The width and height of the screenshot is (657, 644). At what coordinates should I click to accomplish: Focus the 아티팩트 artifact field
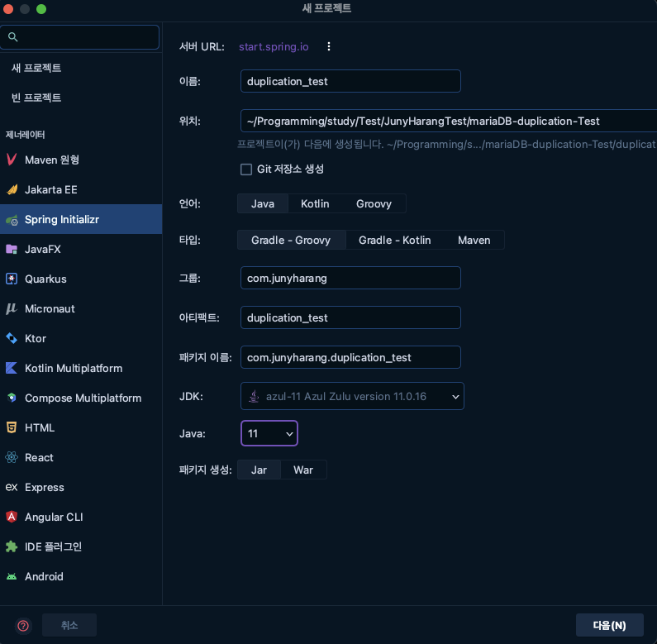click(350, 317)
